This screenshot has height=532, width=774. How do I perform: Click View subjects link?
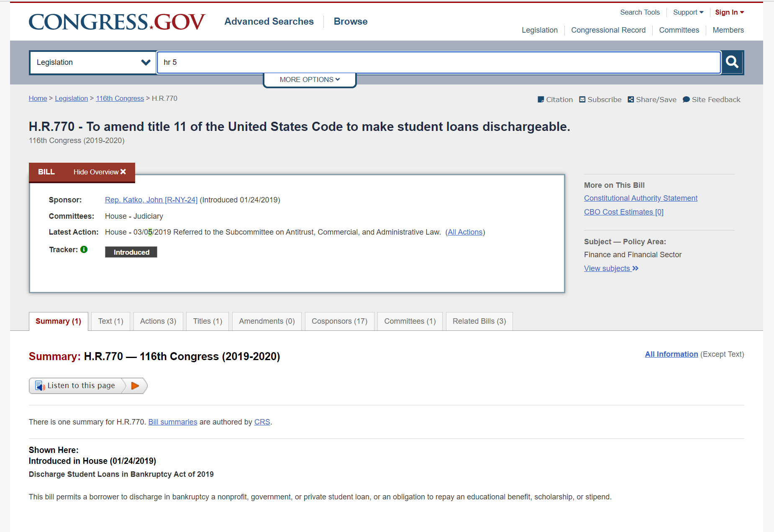click(611, 269)
